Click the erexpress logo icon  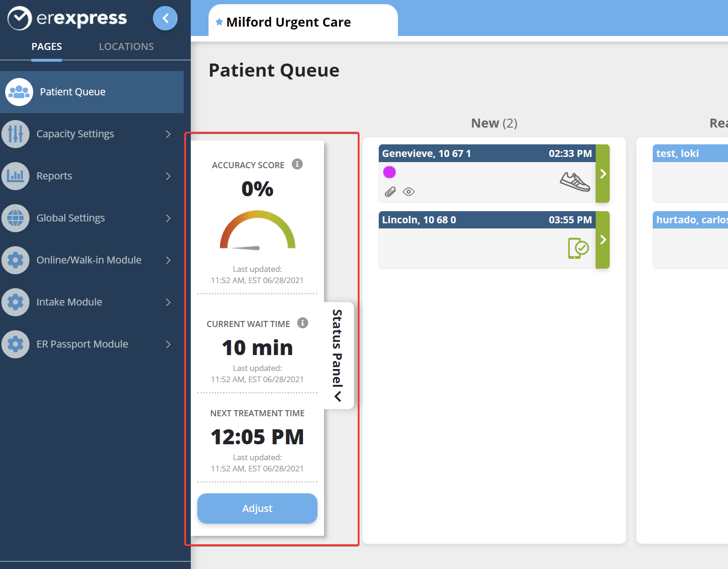[20, 18]
